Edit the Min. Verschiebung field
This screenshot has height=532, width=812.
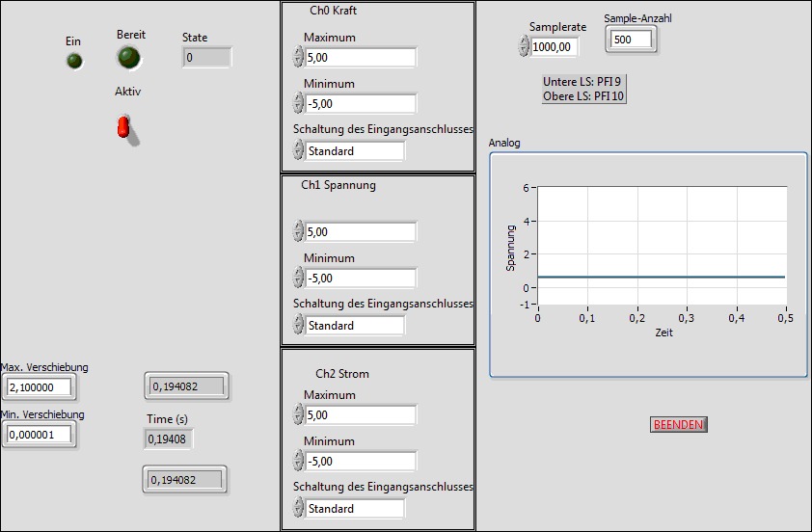click(x=40, y=435)
